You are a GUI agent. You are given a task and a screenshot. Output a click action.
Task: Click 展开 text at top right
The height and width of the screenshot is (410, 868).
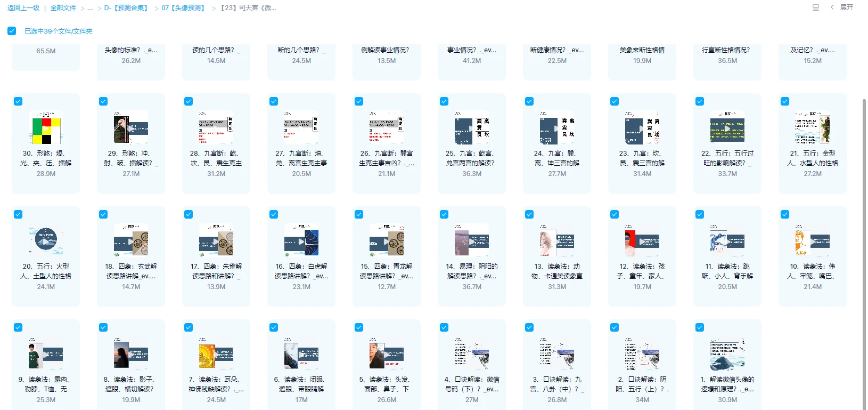[847, 7]
